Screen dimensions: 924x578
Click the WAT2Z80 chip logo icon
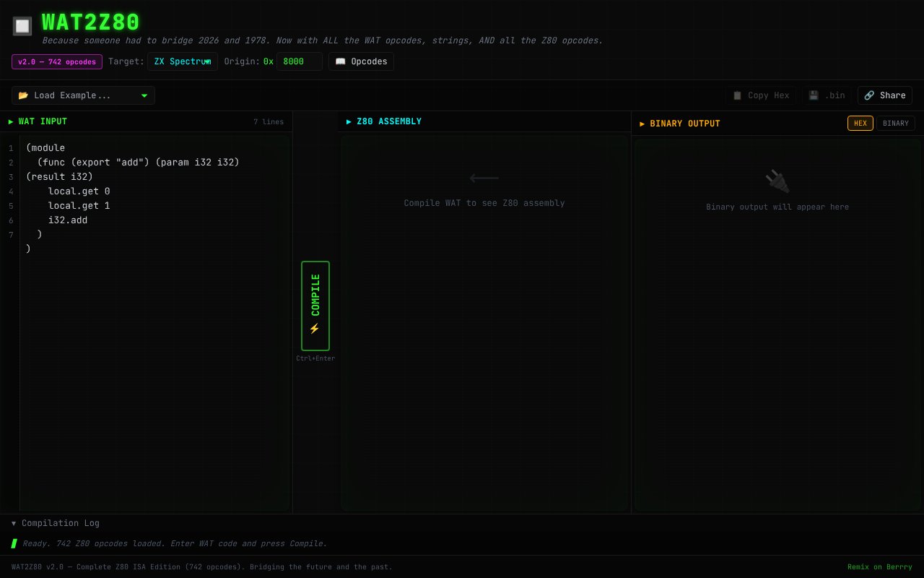pyautogui.click(x=22, y=26)
